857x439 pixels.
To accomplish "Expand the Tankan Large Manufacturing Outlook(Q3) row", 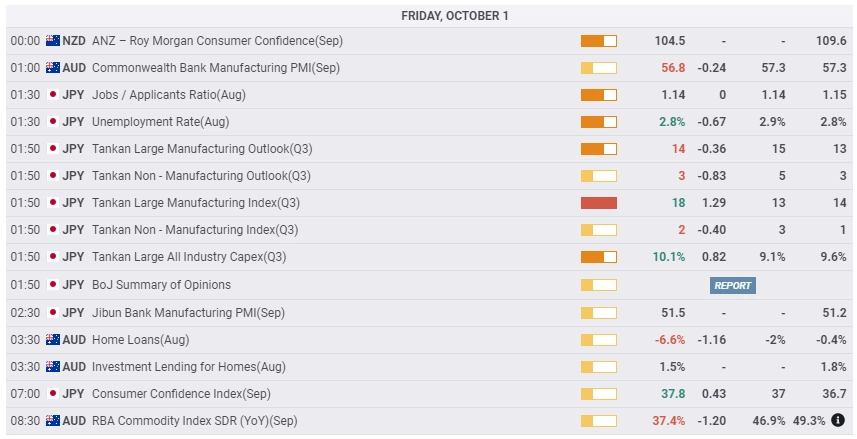I will coord(428,149).
